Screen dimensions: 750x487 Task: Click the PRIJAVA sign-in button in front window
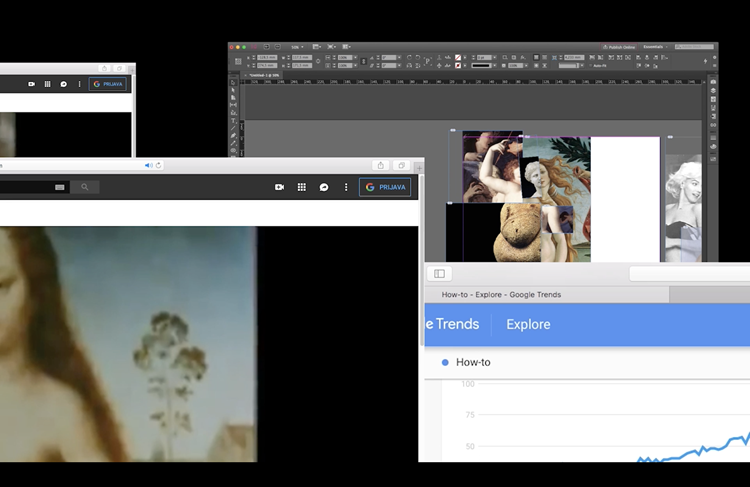click(385, 187)
